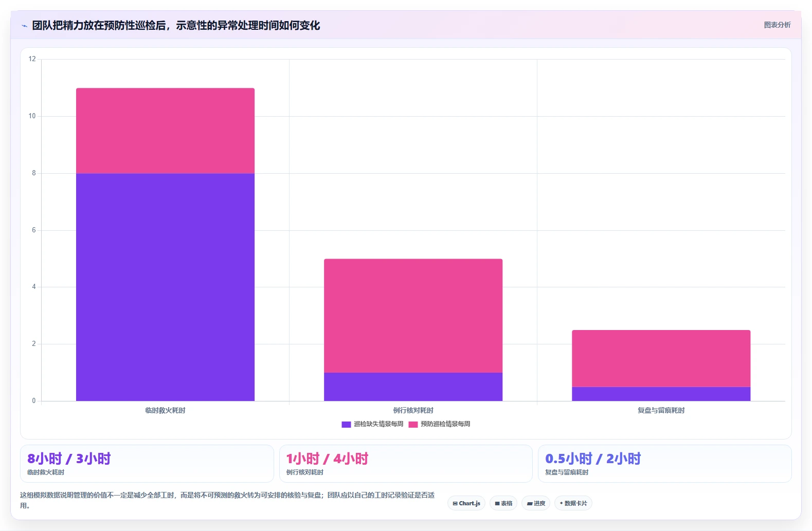This screenshot has height=531, width=812.
Task: Click the x-axis label 临时救火耗时
Action: click(x=165, y=410)
